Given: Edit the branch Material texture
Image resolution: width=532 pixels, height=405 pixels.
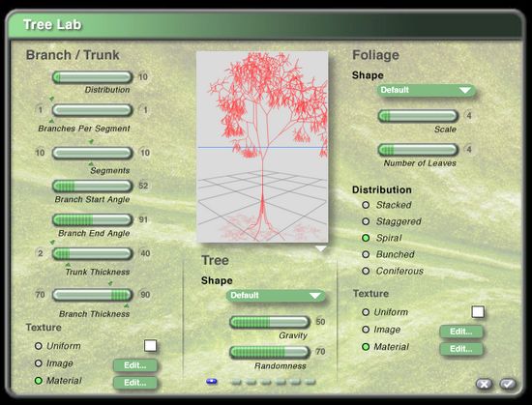Looking at the screenshot, I should click(135, 383).
